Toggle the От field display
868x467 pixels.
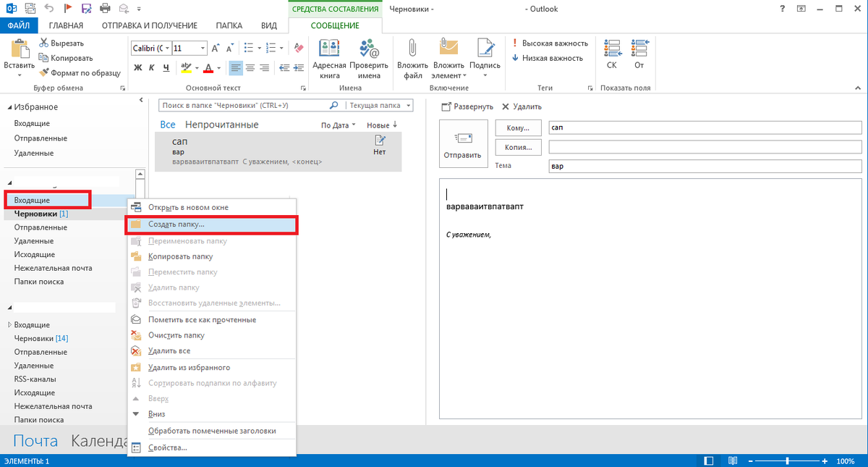pos(639,54)
